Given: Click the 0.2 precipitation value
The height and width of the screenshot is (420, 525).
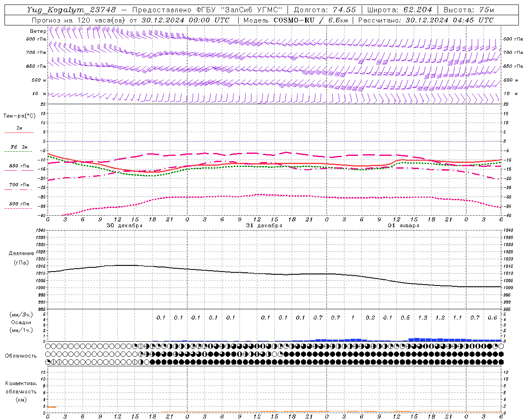Looking at the screenshot, I should click(x=370, y=317).
